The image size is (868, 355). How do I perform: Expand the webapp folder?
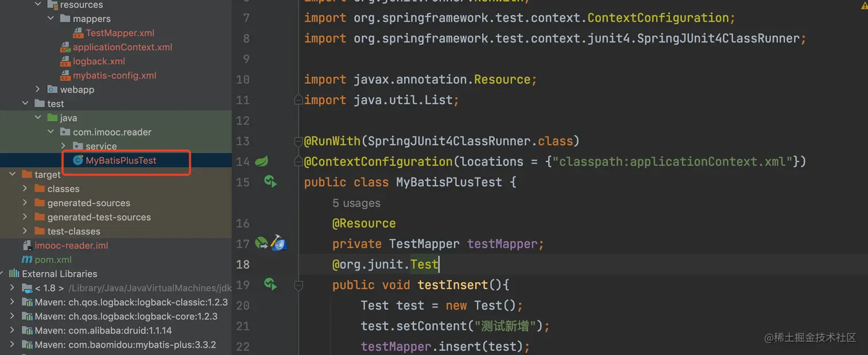tap(38, 90)
